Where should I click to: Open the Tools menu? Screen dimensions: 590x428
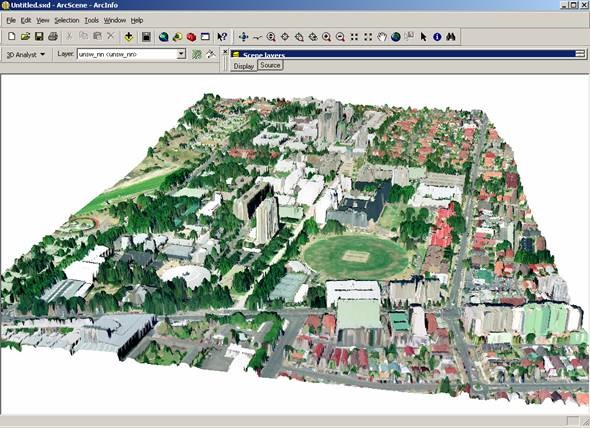point(91,20)
